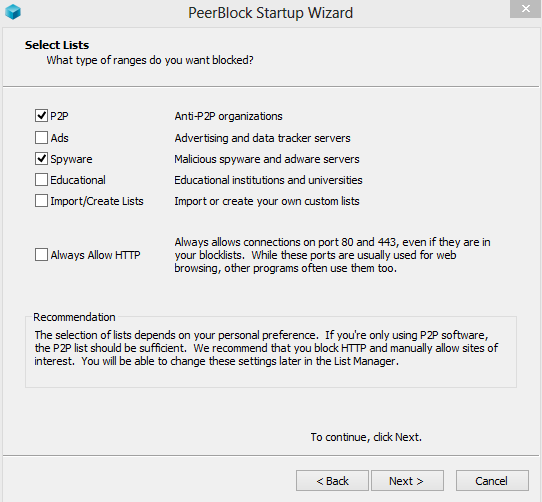The height and width of the screenshot is (502, 542).
Task: Click the Educational institutions and universities text
Action: [x=268, y=180]
